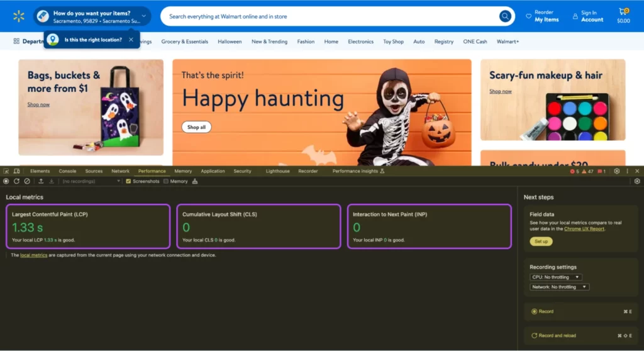Open the no recordings dropdown
The image size is (644, 351).
91,181
